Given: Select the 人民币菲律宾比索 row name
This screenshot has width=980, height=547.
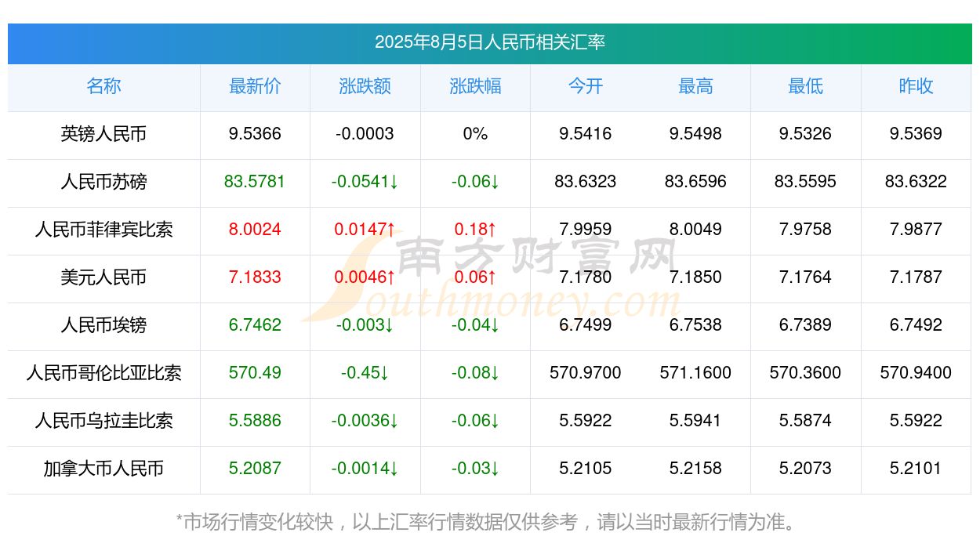Looking at the screenshot, I should [x=103, y=230].
